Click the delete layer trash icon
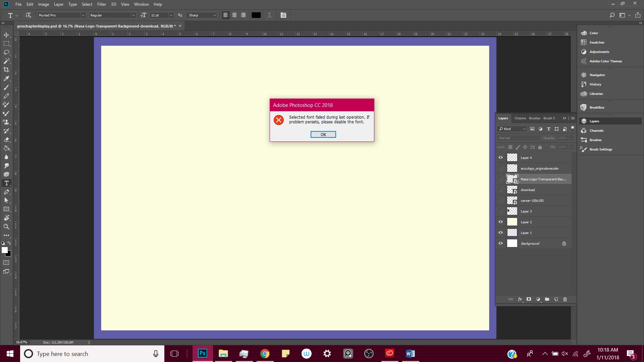 [x=565, y=299]
